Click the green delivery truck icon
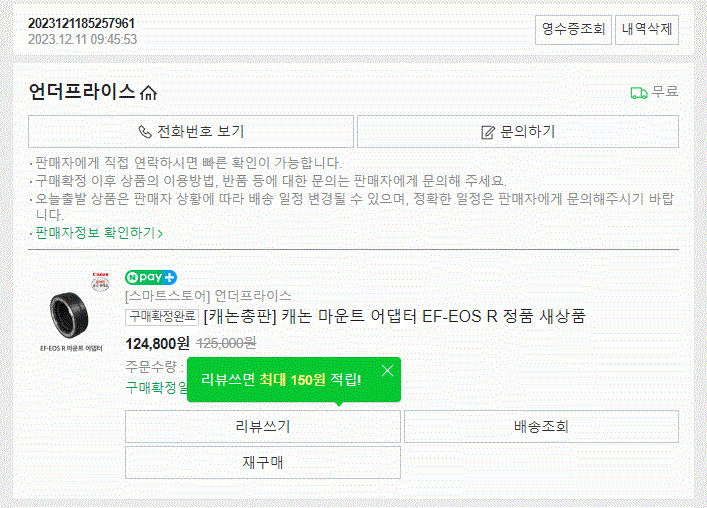 tap(638, 92)
